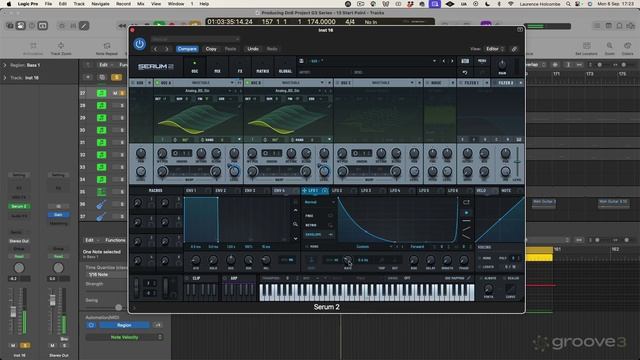
Task: Open the Serum MENU button
Action: click(482, 61)
